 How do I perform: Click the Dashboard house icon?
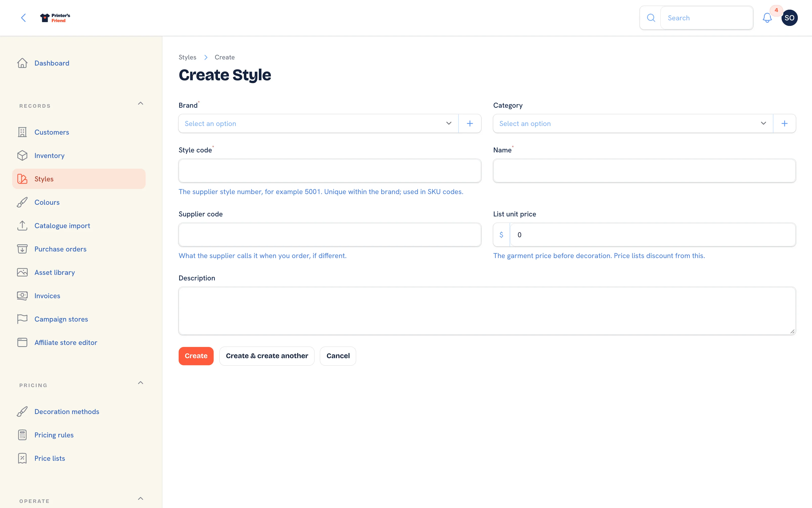22,63
